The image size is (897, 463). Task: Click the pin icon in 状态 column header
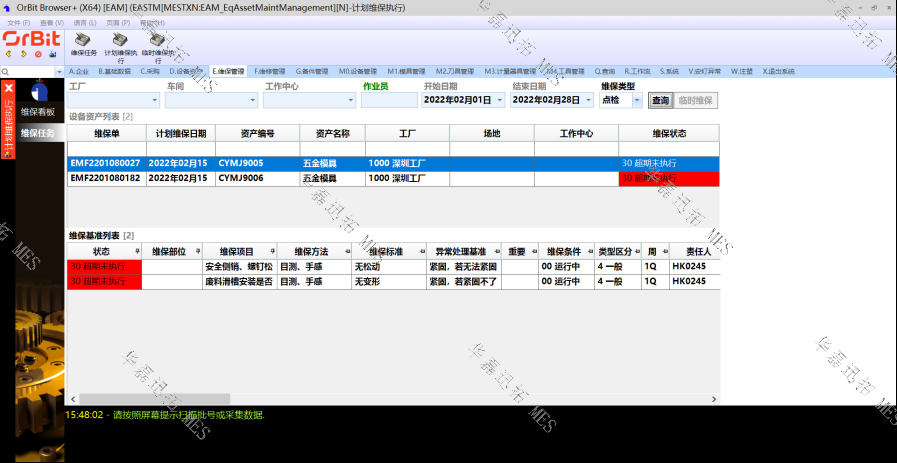pos(135,252)
